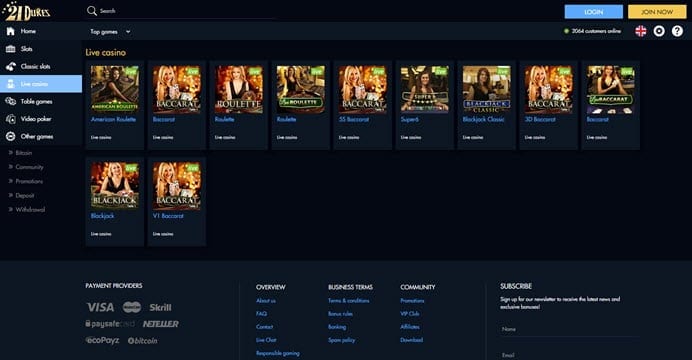
Task: Open the Community sidebar sub-link
Action: coord(30,167)
